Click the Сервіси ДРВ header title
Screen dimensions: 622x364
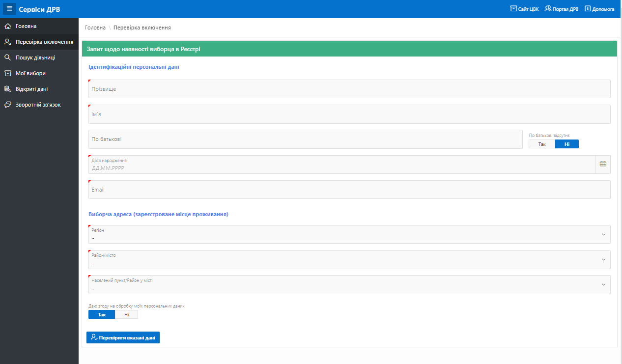pos(39,9)
